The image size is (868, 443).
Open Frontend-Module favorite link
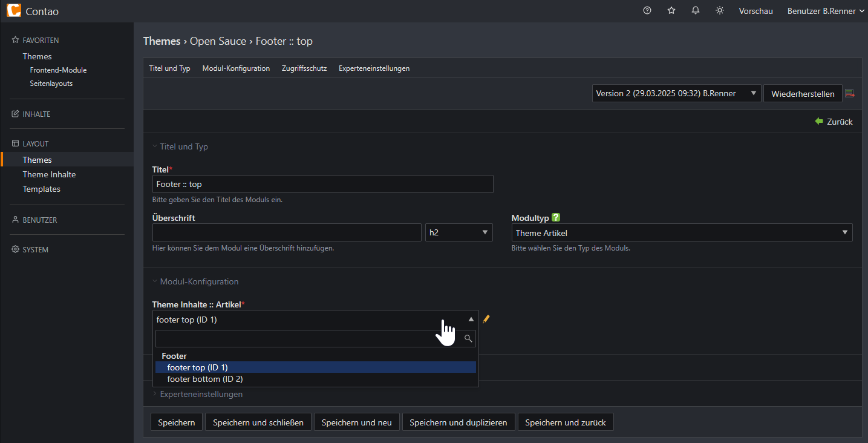click(x=58, y=70)
